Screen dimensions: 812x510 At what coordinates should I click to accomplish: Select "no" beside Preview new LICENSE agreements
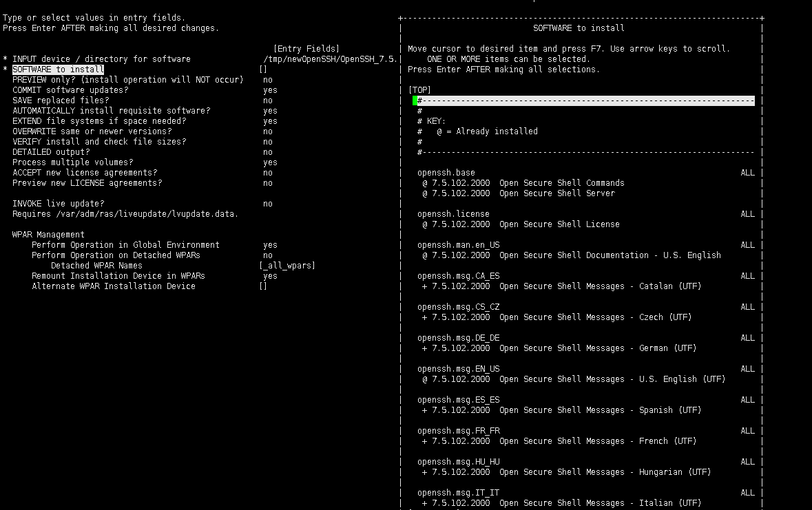pos(268,183)
